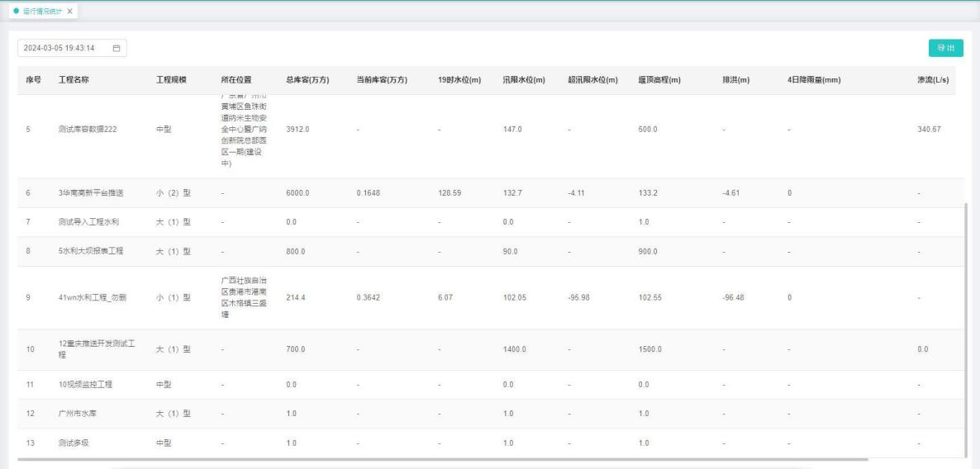Focus the 2024-03-05 19:43:14 date field
980x469 pixels.
pyautogui.click(x=59, y=48)
